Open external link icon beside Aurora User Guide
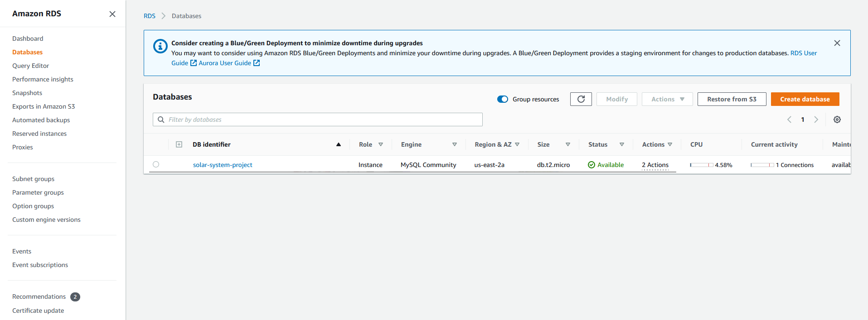Screen dimensions: 868x320 (x=257, y=63)
